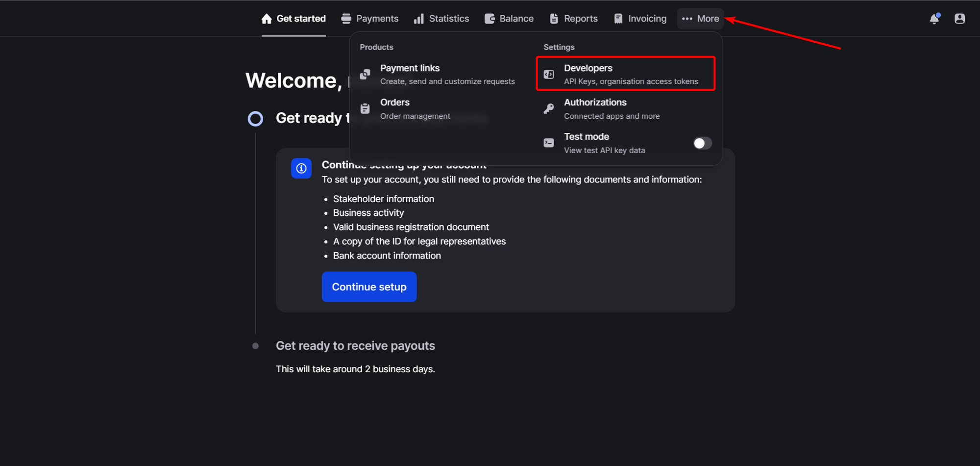The image size is (980, 466).
Task: Open the Developers API keys icon
Action: (x=548, y=74)
